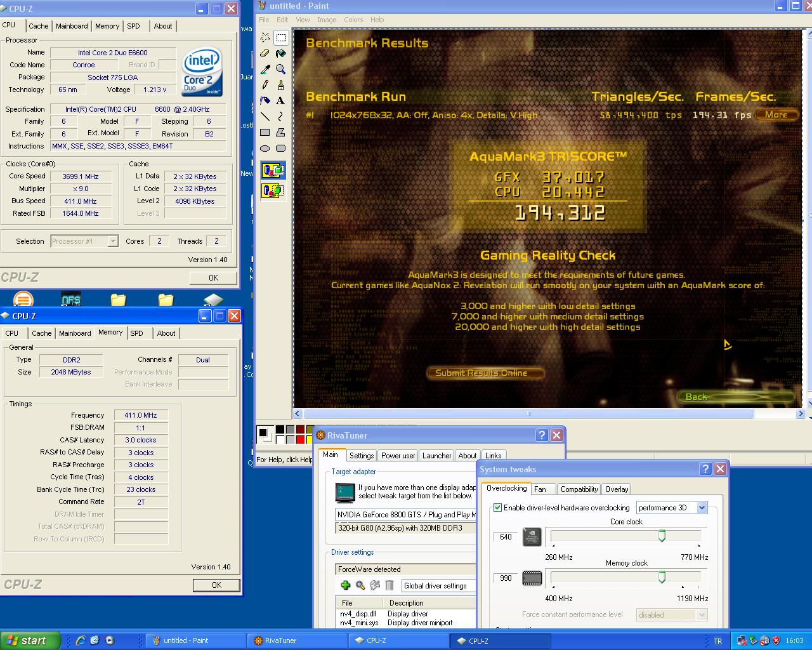This screenshot has width=812, height=650.
Task: Switch to SPD tab in lower CPU-Z window
Action: [137, 333]
